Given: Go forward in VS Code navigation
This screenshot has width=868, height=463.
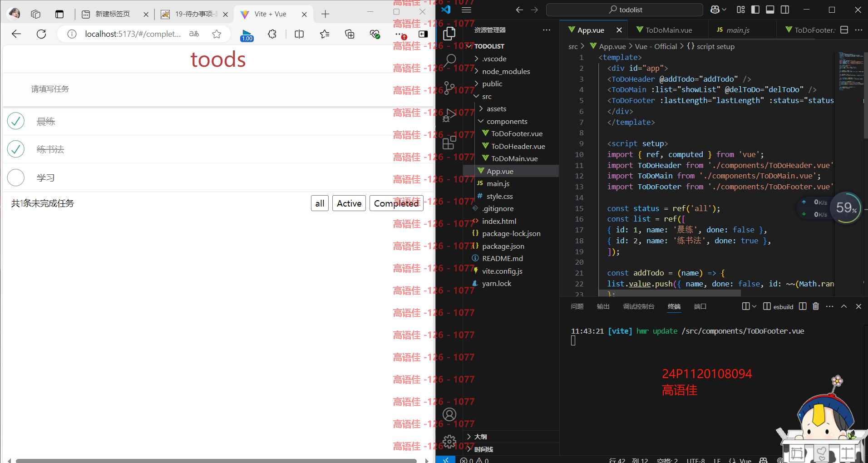Looking at the screenshot, I should coord(534,10).
